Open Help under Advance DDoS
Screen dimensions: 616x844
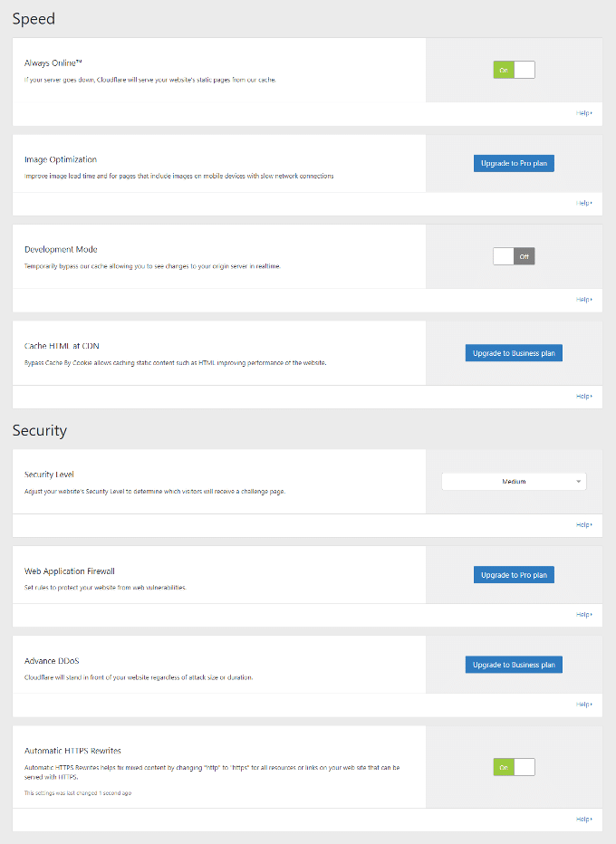click(583, 705)
